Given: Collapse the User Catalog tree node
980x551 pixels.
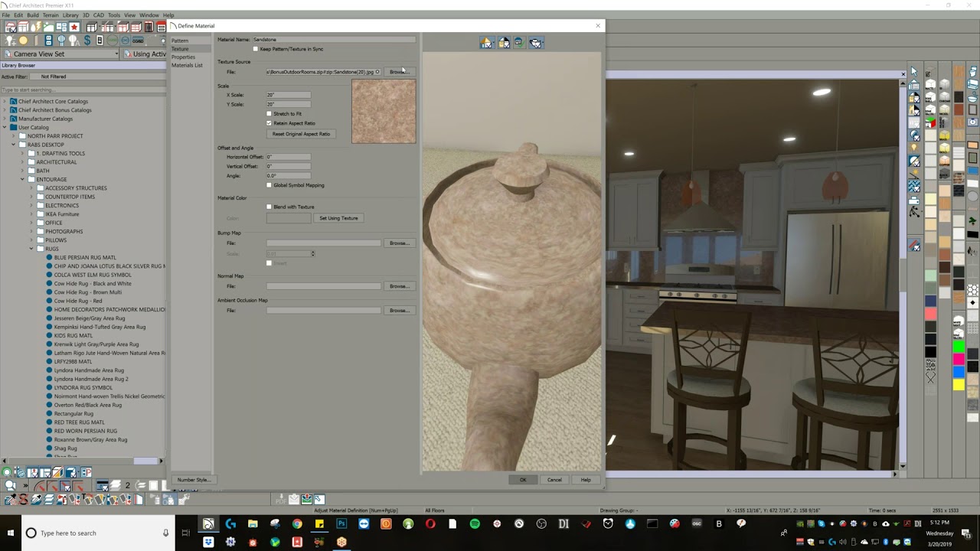Looking at the screenshot, I should point(5,128).
